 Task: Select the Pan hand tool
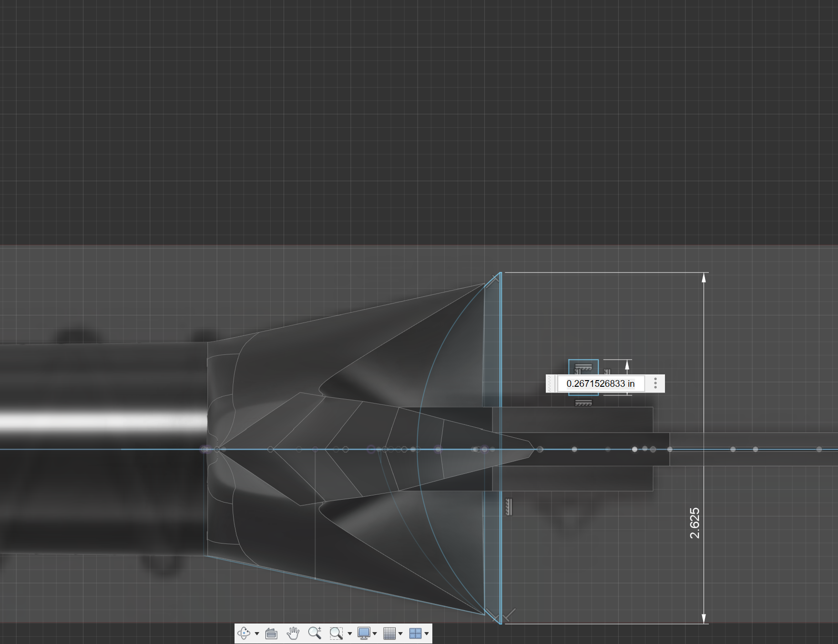point(293,633)
